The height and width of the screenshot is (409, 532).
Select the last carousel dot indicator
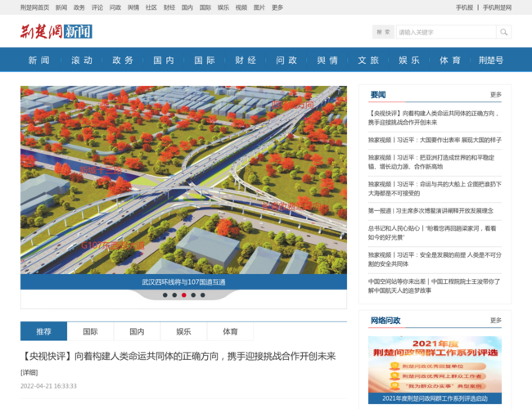click(202, 295)
